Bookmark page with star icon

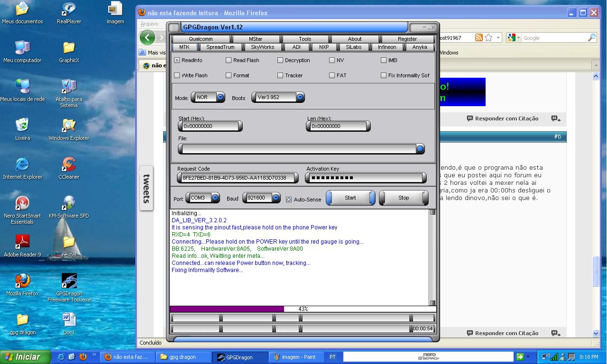tap(488, 37)
